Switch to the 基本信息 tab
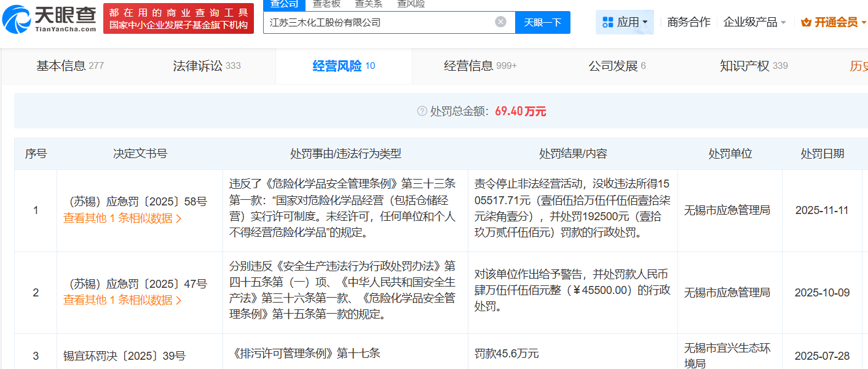 pos(70,66)
